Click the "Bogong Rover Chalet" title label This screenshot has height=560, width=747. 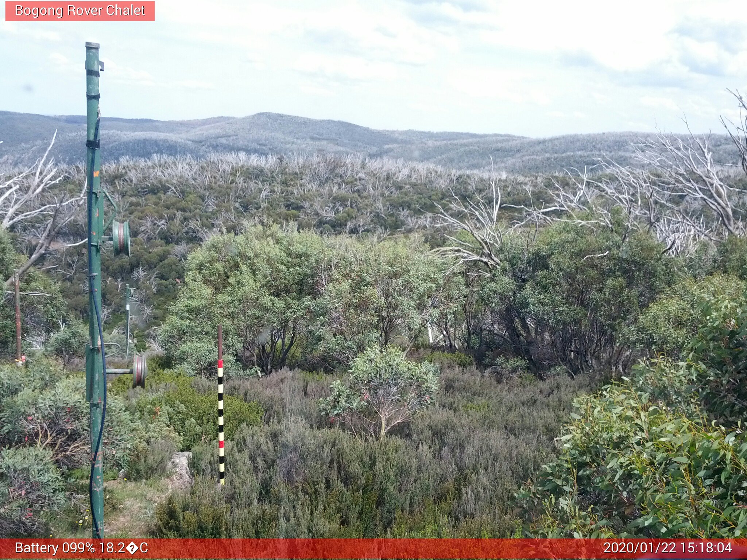[80, 11]
